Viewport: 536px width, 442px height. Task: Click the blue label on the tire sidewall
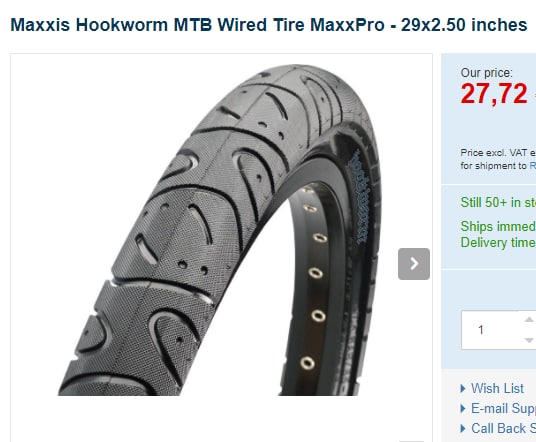[360, 198]
